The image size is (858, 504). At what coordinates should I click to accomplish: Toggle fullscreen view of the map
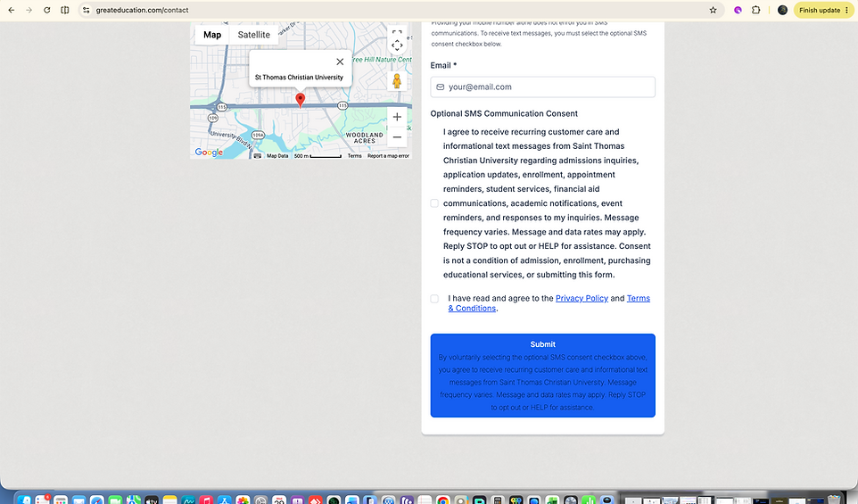click(397, 32)
